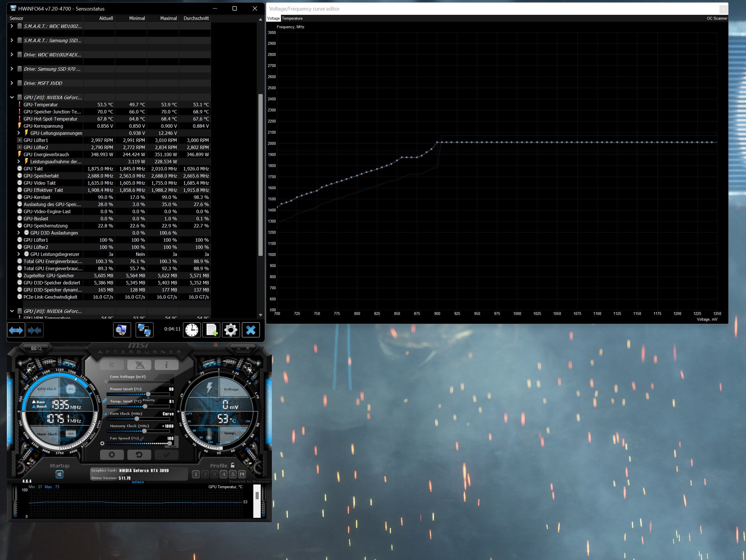Click the Afterburner jet logo button
The width and height of the screenshot is (746, 560).
[139, 365]
